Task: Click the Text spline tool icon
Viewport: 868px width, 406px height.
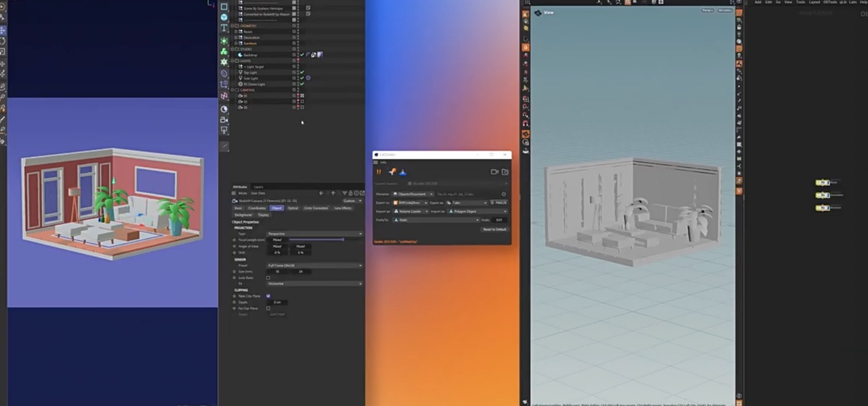Action: pos(224,28)
